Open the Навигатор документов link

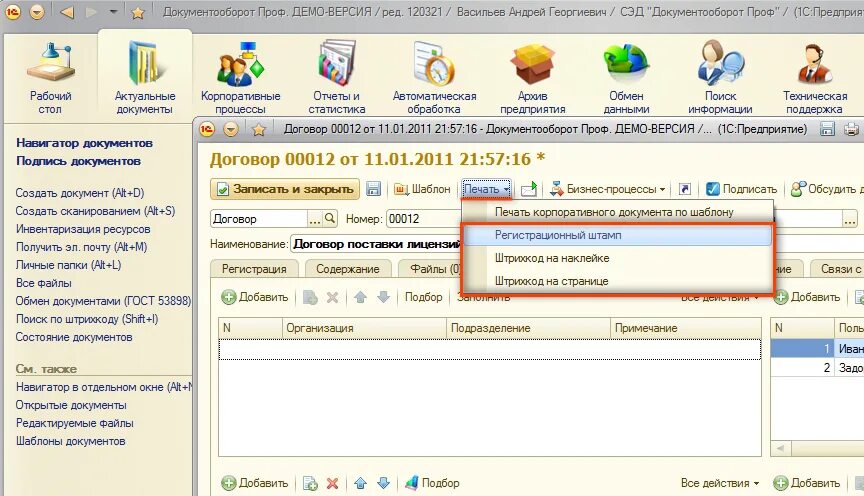pos(84,143)
